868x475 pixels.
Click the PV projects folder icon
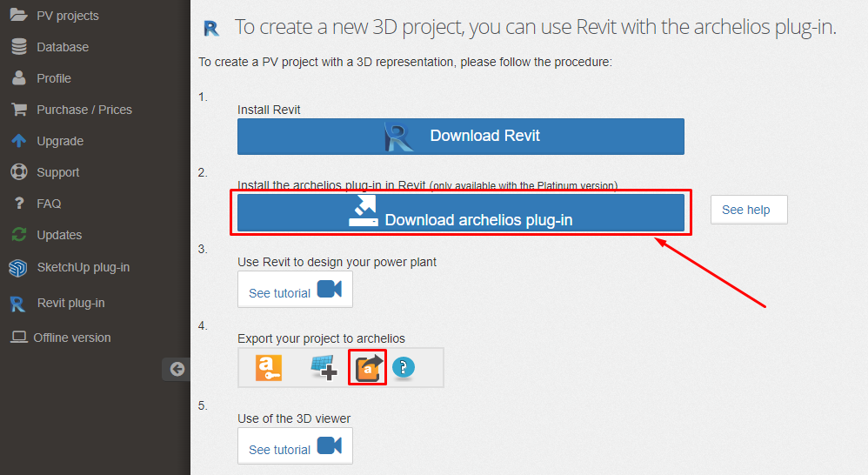[x=19, y=15]
